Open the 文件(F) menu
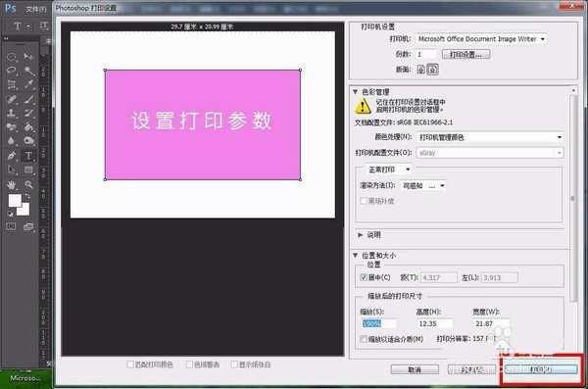 (x=35, y=9)
